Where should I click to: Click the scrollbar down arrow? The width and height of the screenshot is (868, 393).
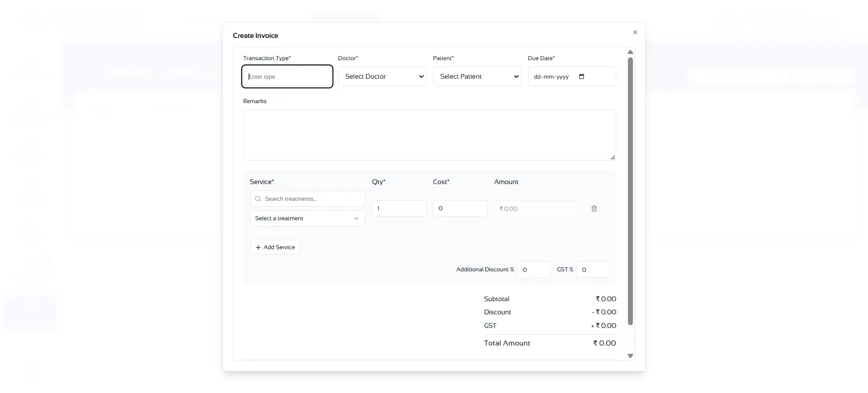tap(630, 356)
